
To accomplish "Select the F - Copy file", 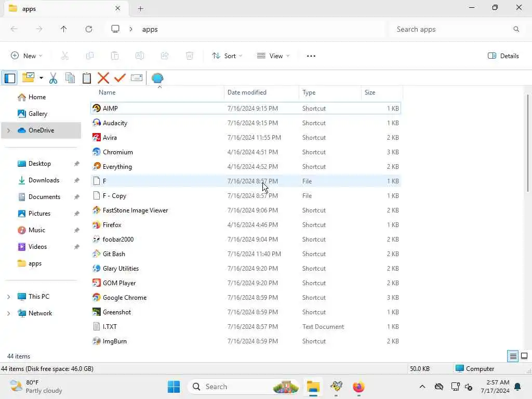I will click(x=246, y=196).
